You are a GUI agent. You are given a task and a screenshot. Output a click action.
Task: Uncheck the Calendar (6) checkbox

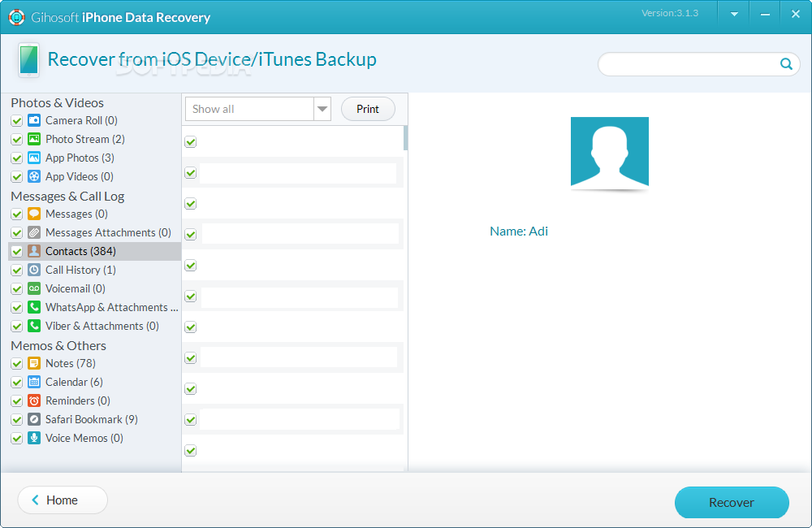point(16,383)
